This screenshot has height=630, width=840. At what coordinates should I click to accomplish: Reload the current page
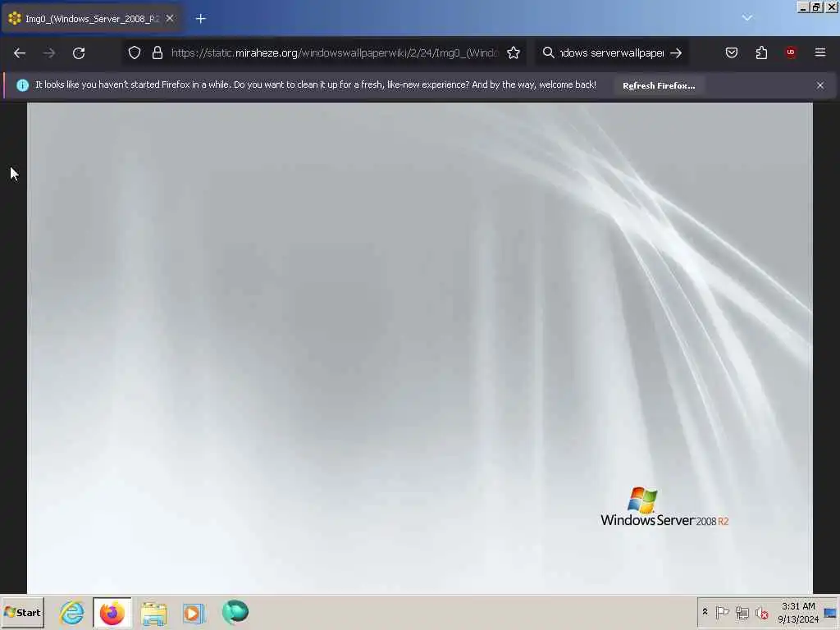tap(79, 53)
